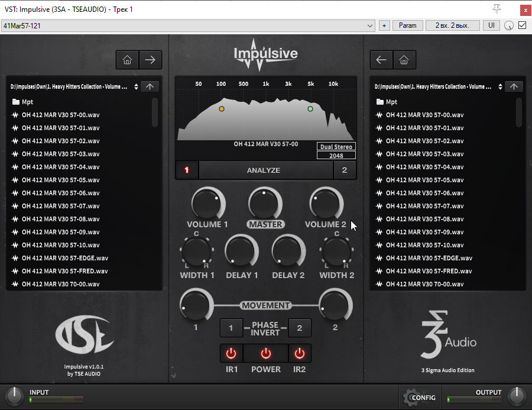Toggle the plugin bypass checkbox
Viewport: 532px width, 410px height.
point(523,25)
